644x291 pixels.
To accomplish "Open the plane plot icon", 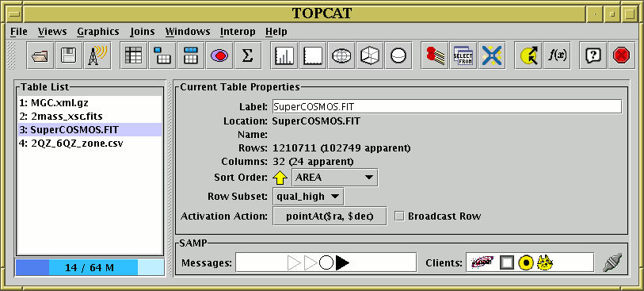I will coord(313,56).
